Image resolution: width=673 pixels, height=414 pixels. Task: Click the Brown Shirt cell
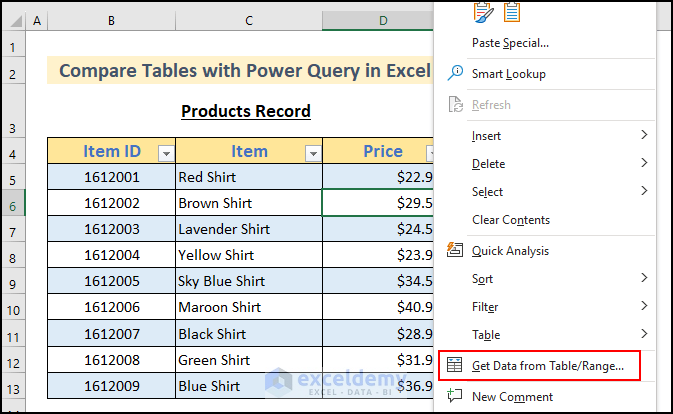(x=249, y=203)
